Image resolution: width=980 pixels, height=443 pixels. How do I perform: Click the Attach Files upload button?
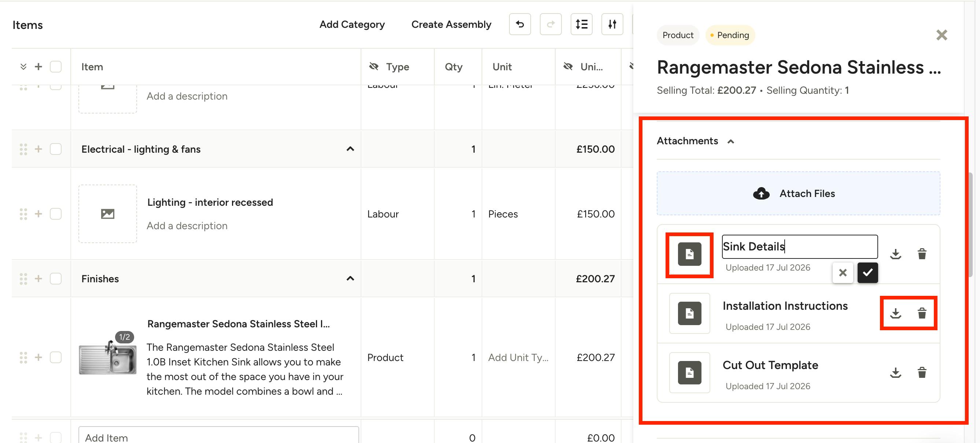tap(798, 193)
